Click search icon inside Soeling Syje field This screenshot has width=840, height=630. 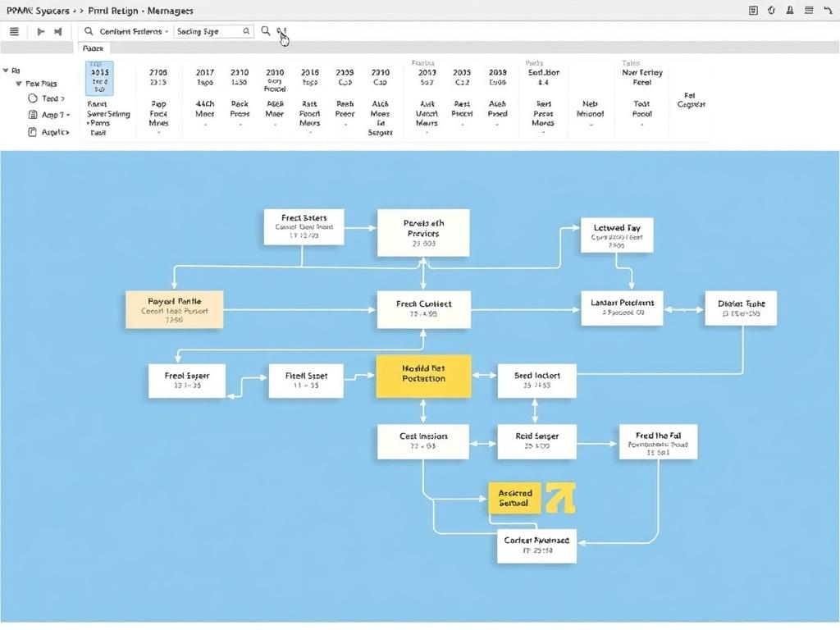(246, 31)
